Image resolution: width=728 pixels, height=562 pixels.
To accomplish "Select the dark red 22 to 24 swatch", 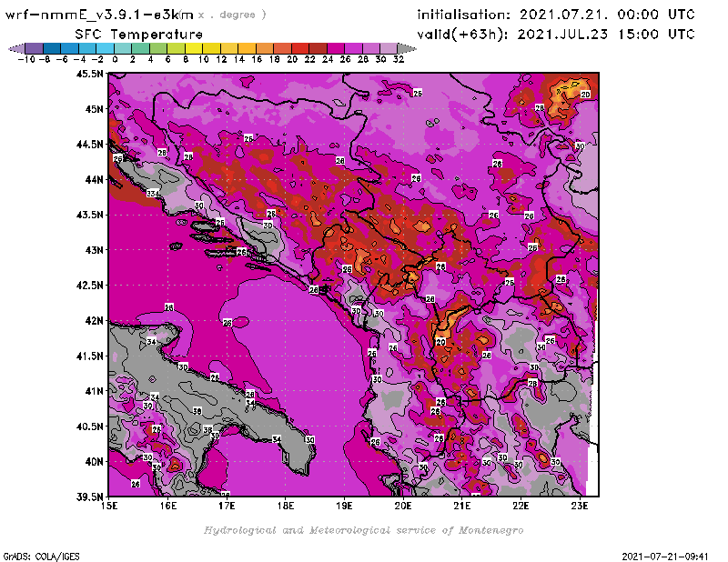I will [318, 48].
